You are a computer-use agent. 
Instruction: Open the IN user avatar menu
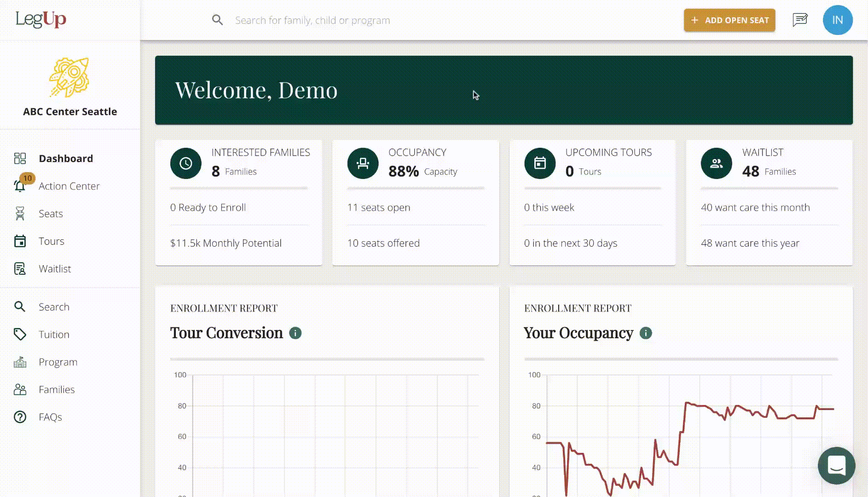(838, 20)
